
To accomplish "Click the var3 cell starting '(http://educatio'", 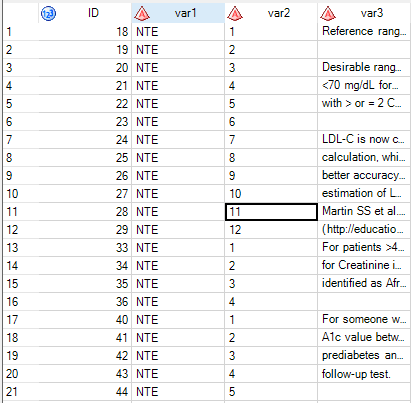I will click(x=364, y=230).
